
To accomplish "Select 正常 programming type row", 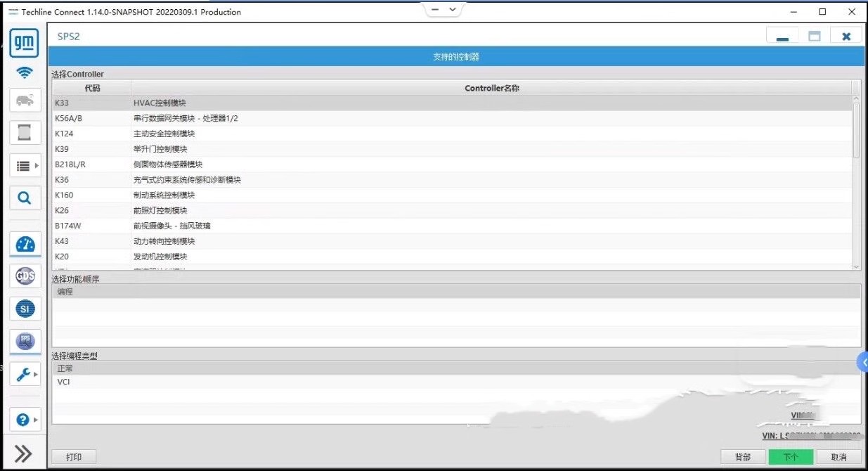I will pyautogui.click(x=456, y=368).
